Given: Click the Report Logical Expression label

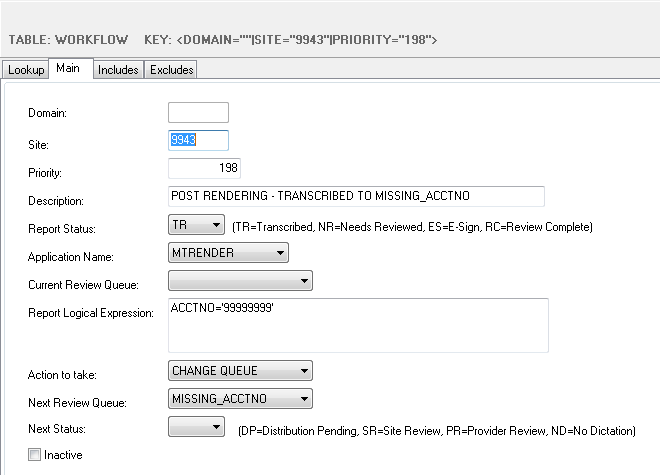Looking at the screenshot, I should [x=90, y=313].
